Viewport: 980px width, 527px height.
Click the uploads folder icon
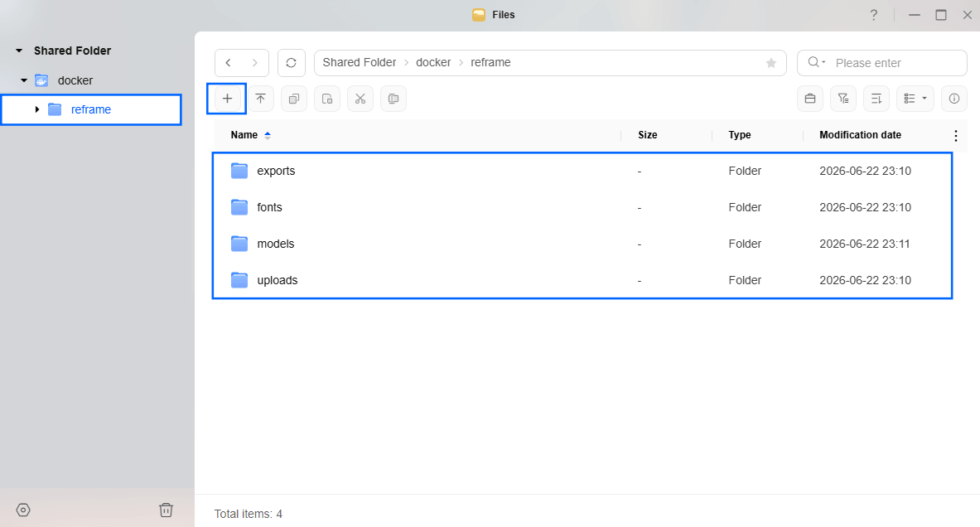pos(239,280)
